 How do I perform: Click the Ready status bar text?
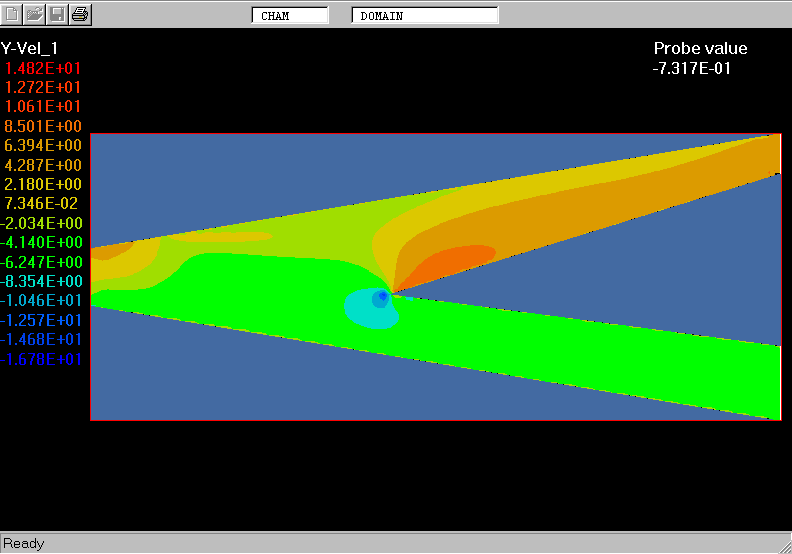pyautogui.click(x=24, y=543)
